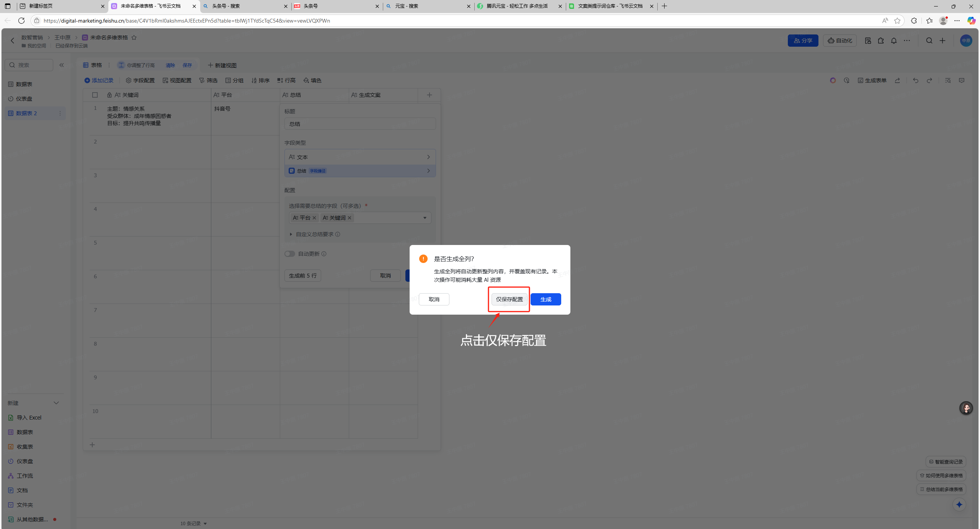Click the blue 生成 button in dialog
Viewport: 980px width, 529px height.
pyautogui.click(x=546, y=299)
